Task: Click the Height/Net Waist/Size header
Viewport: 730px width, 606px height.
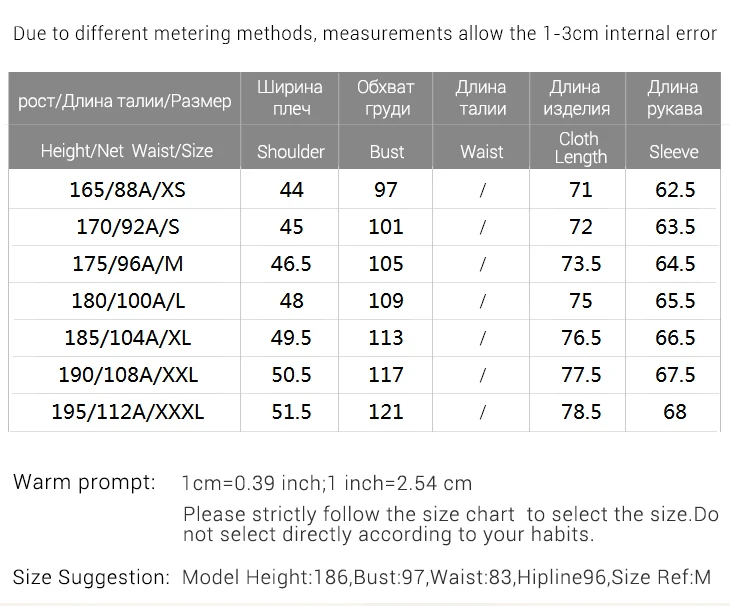Action: coord(127,151)
